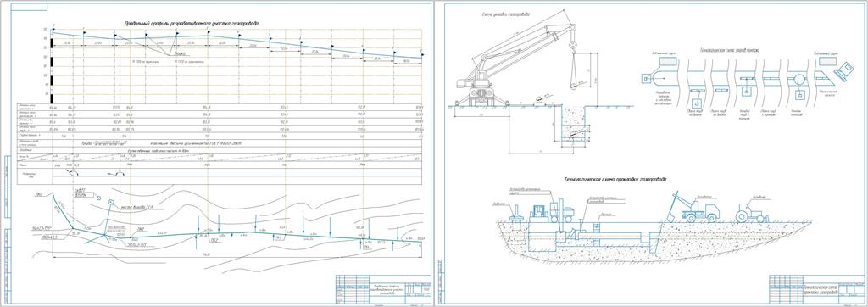Select the circled well marker on plan
Image resolution: width=868 pixels, height=307 pixels.
(98, 198)
